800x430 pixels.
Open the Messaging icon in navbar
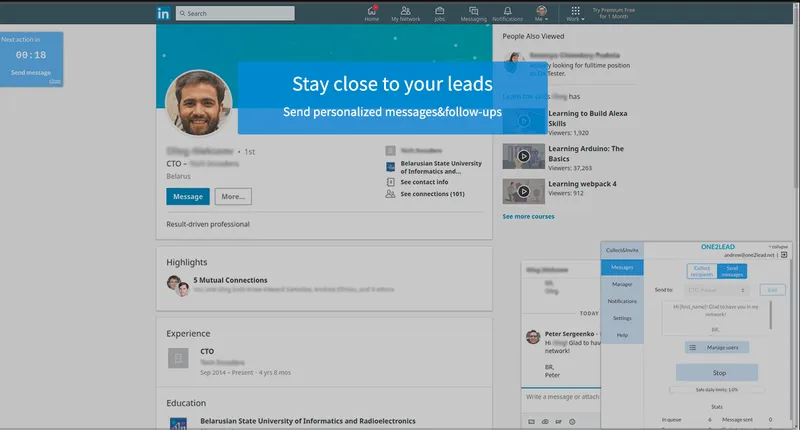click(x=473, y=13)
